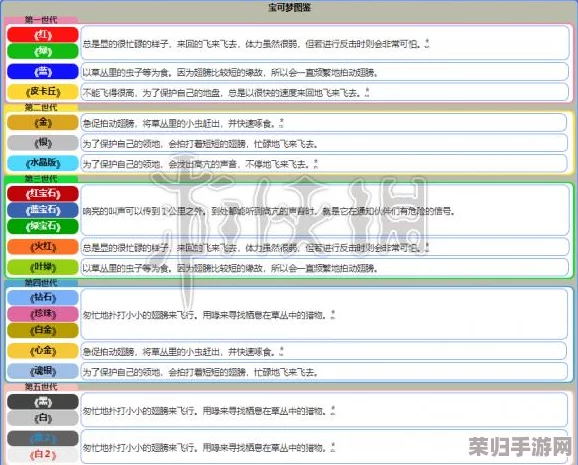This screenshot has height=465, width=578.
Task: Click the 火红 description text
Action: pyautogui.click(x=251, y=248)
